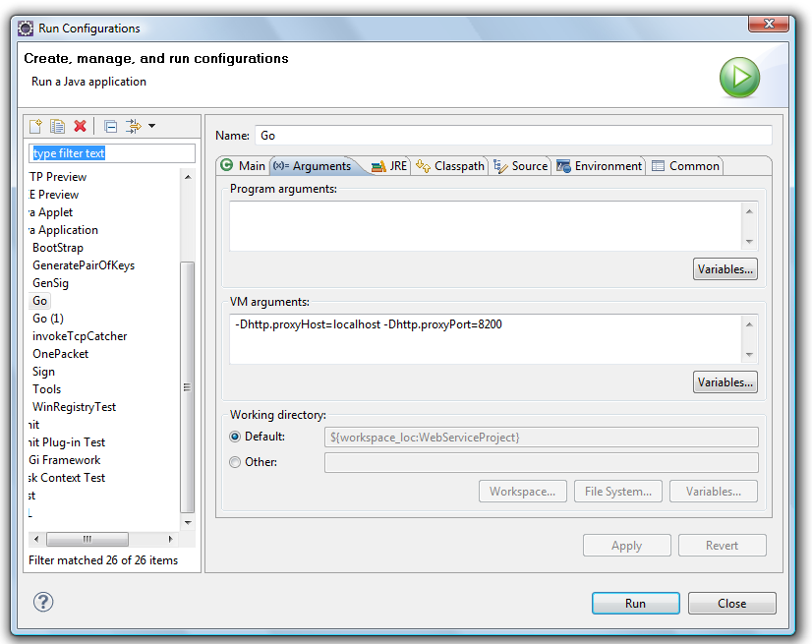The height and width of the screenshot is (644, 812).
Task: Click the new launch configuration icon
Action: coord(36,126)
